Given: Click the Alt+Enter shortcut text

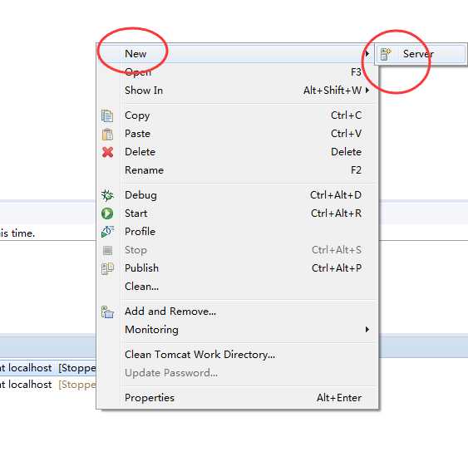Looking at the screenshot, I should coord(339,398).
